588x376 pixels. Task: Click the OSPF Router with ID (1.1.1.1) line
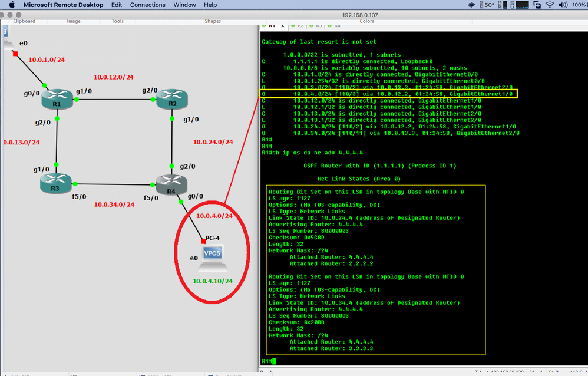coord(380,166)
